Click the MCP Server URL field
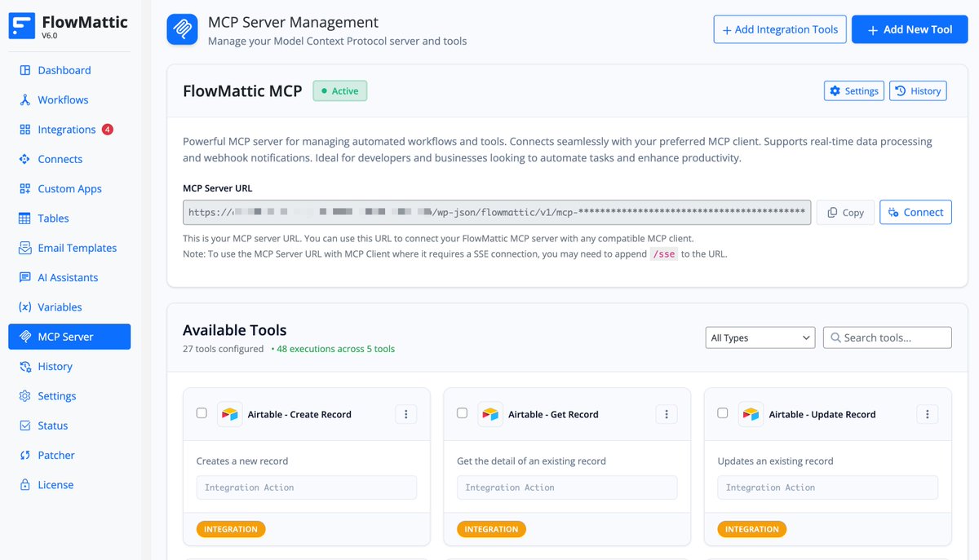Screen dimensions: 979x560 497,212
